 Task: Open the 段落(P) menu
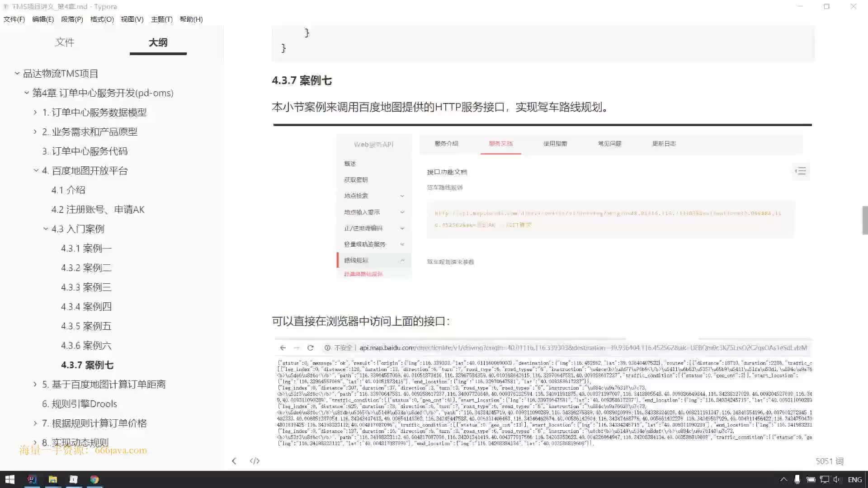[72, 19]
